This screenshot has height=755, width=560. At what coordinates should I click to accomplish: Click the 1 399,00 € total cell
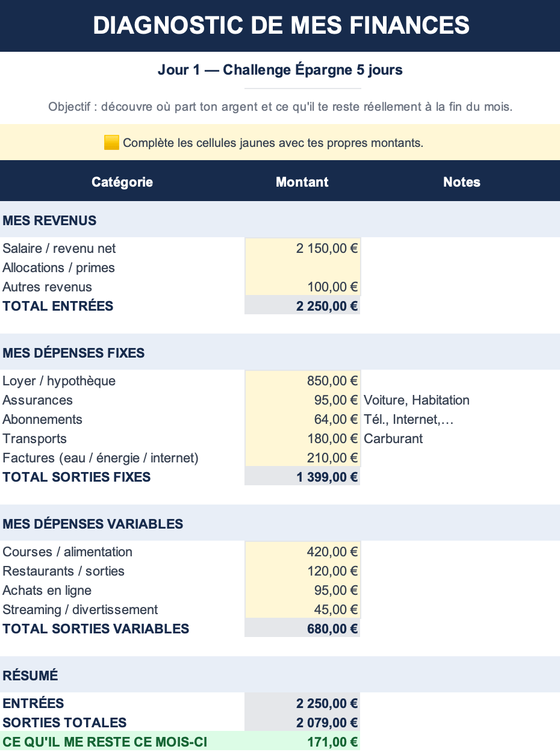click(x=302, y=477)
